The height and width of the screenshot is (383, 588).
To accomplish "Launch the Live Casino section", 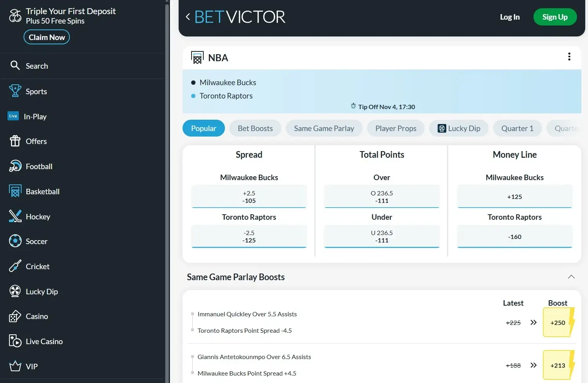I will tap(44, 341).
